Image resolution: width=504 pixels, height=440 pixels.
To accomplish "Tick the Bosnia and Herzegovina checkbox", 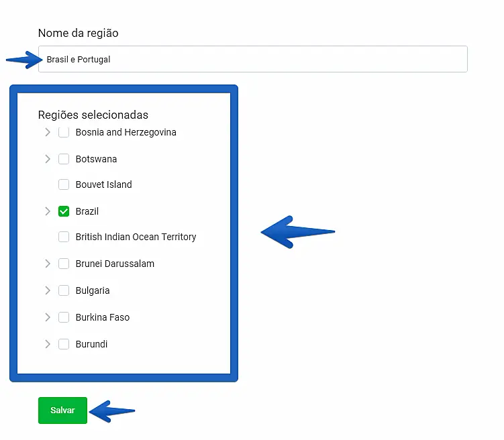I will coord(64,133).
